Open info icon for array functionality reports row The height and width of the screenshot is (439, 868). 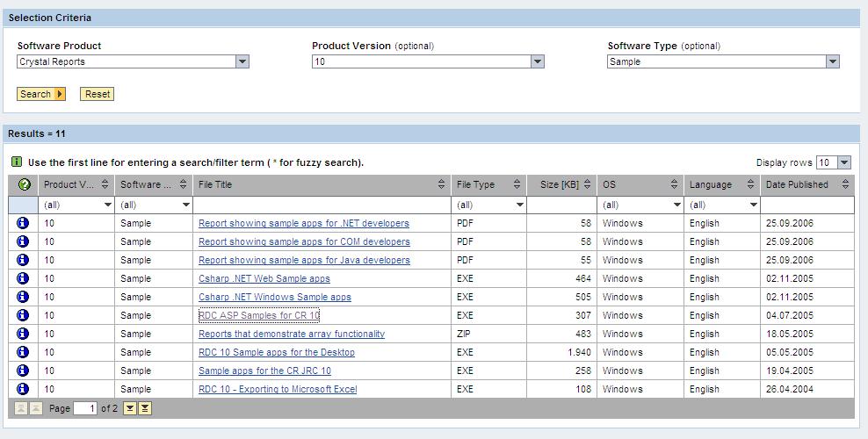coord(23,334)
